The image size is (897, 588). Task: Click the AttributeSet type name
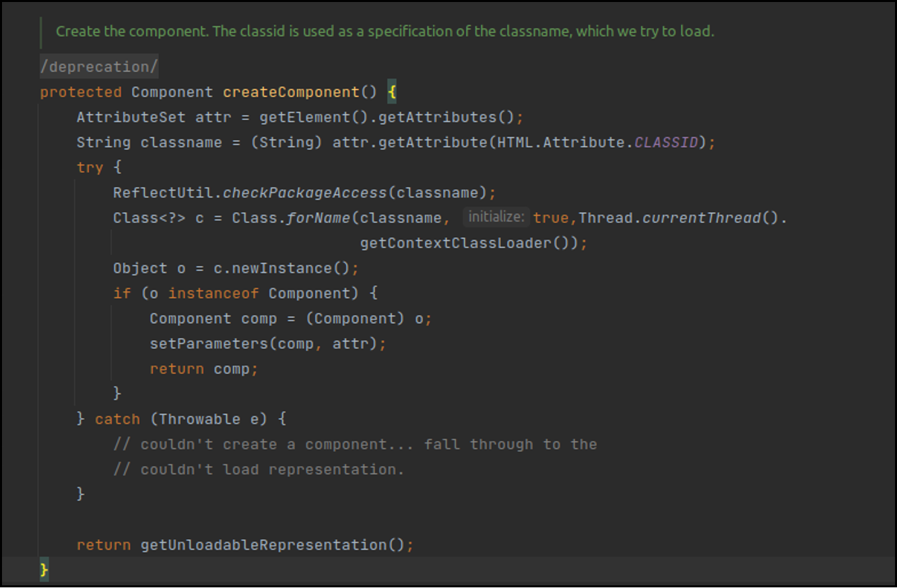pos(131,117)
